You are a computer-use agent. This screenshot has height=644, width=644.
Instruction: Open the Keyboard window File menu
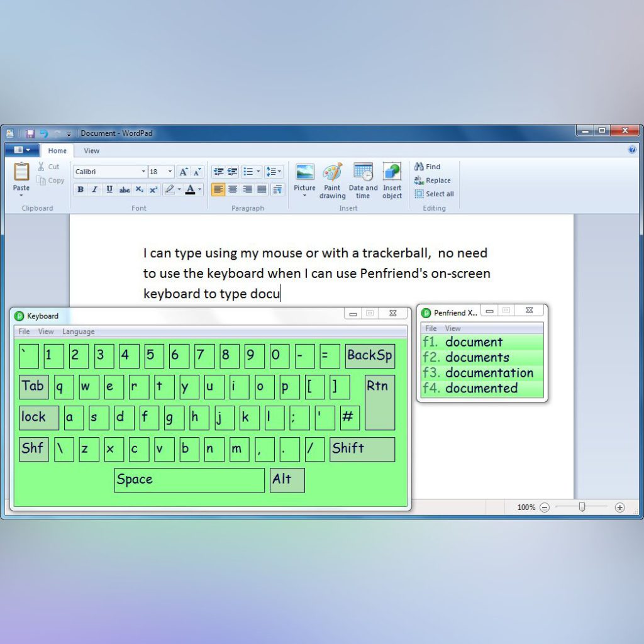(24, 331)
